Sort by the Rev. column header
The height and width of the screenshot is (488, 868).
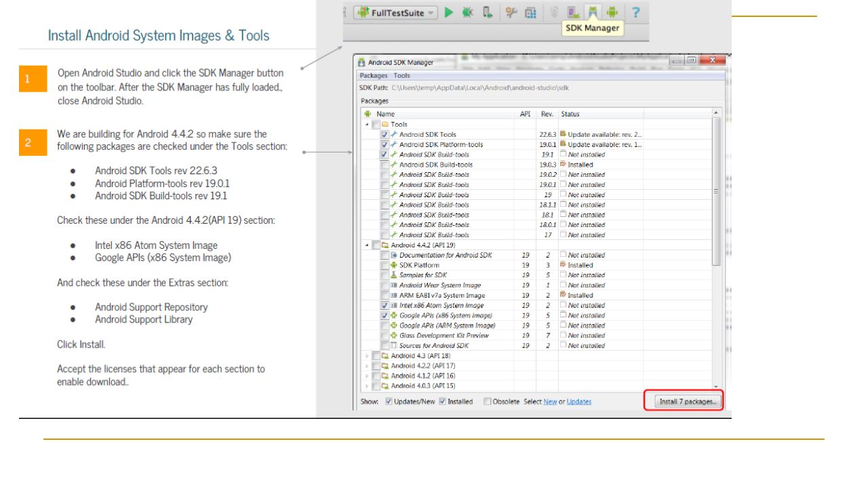pos(547,114)
